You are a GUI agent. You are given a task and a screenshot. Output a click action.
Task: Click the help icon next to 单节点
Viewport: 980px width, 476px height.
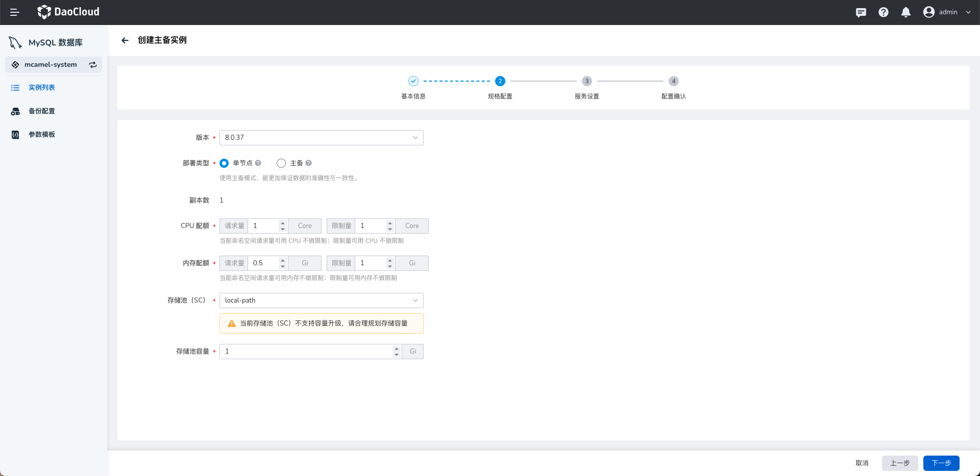pos(258,163)
